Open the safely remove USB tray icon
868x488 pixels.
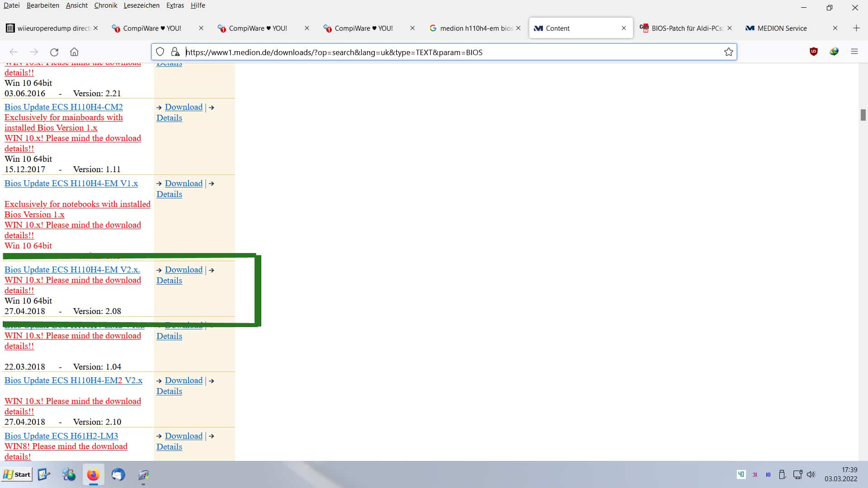(782, 474)
